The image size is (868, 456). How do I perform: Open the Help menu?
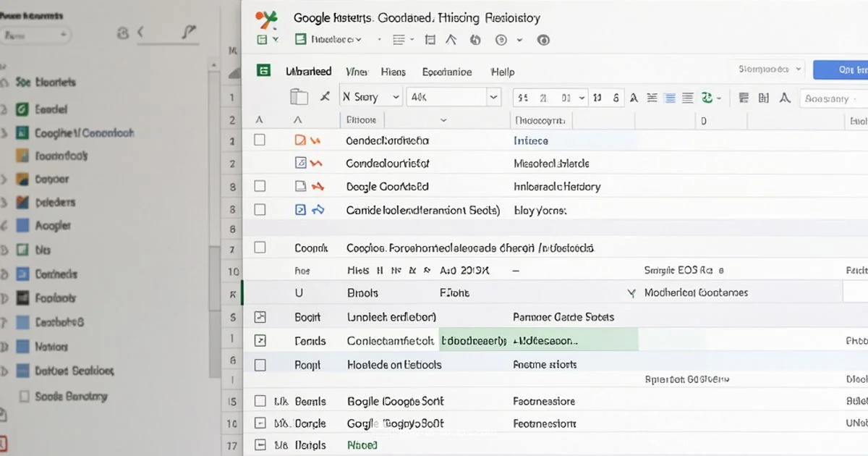[502, 72]
